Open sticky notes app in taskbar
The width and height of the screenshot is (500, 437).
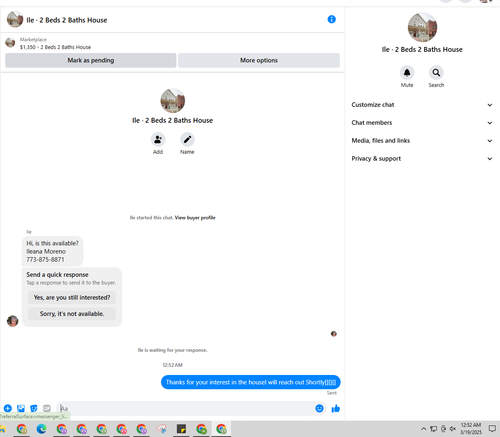point(181,429)
